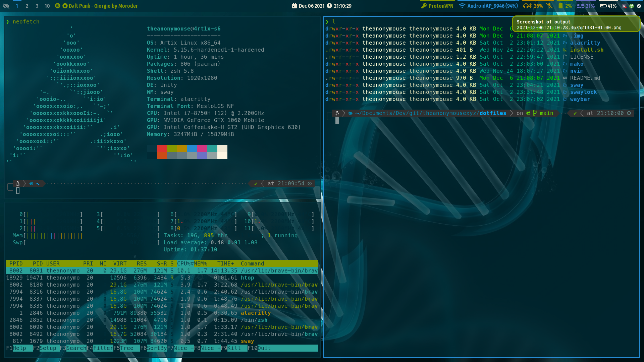Viewport: 644px width, 362px height.
Task: Select the htop process row PID 19471
Action: point(162,278)
